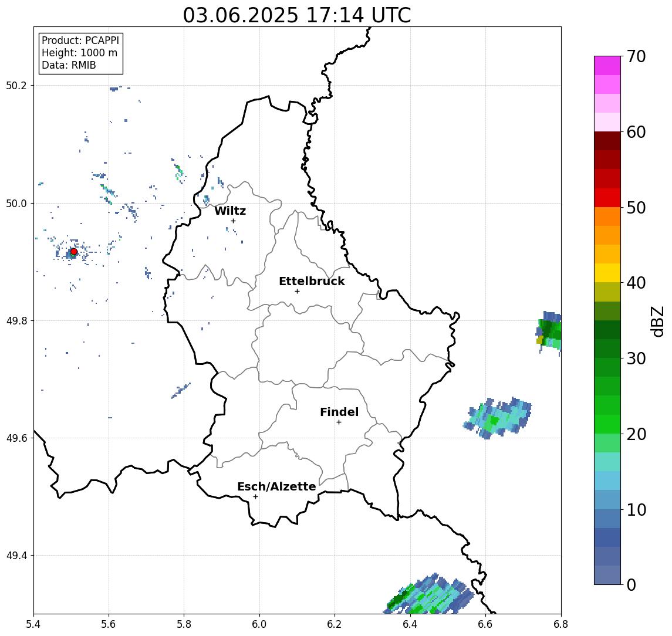672x636 pixels.
Task: Click the Ettelbruck station cross marker
Action: (297, 292)
